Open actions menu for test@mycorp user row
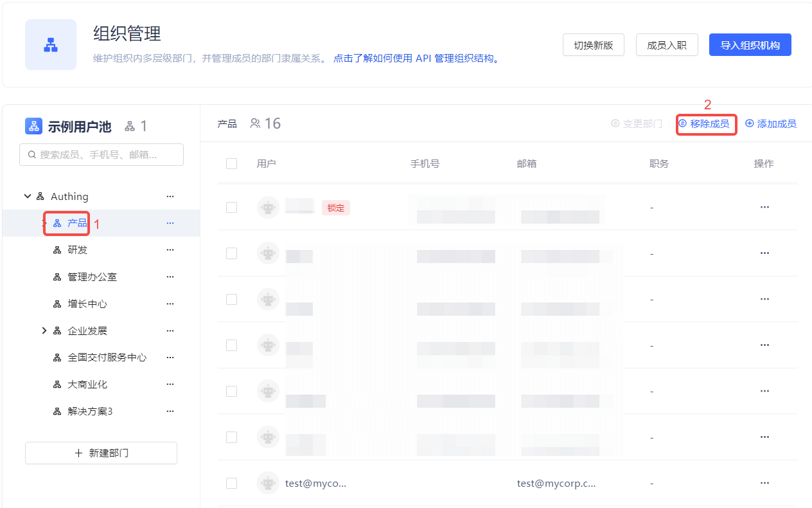The height and width of the screenshot is (508, 812). pyautogui.click(x=764, y=483)
